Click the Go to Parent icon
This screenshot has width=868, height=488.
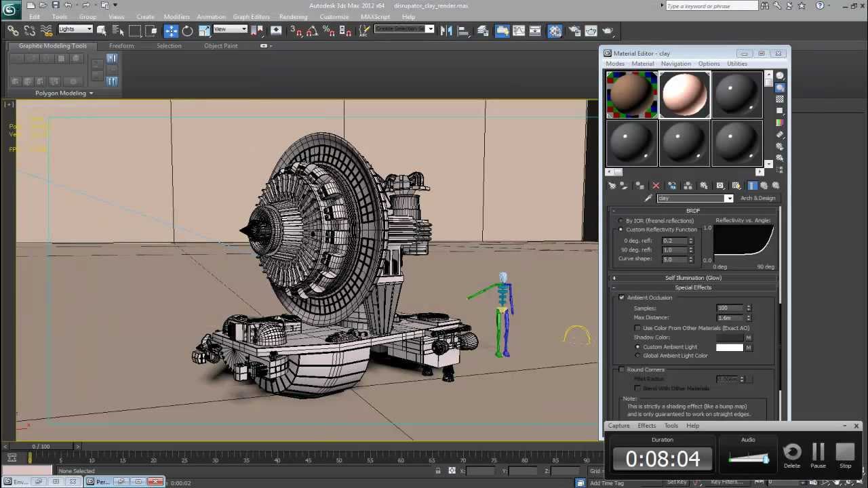click(764, 185)
